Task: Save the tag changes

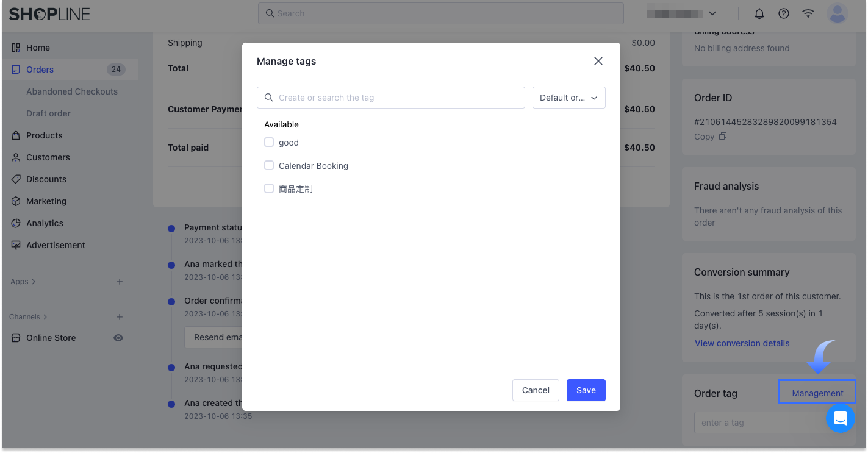Action: [x=586, y=390]
